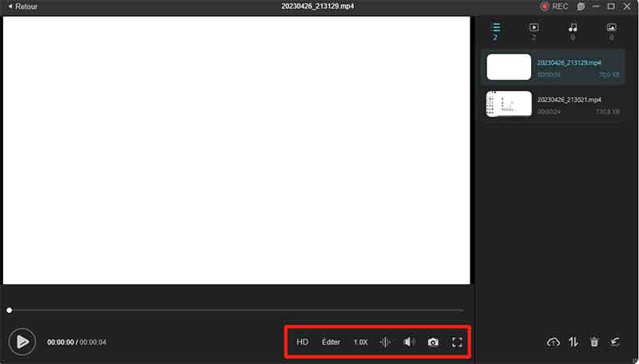Start a new recording with REC
This screenshot has width=639, height=364.
coord(554,6)
